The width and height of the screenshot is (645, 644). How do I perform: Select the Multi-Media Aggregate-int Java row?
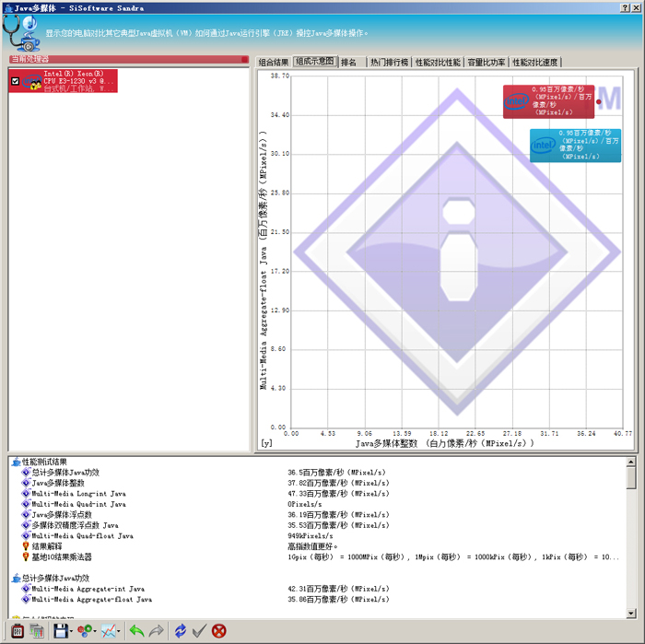pyautogui.click(x=88, y=589)
